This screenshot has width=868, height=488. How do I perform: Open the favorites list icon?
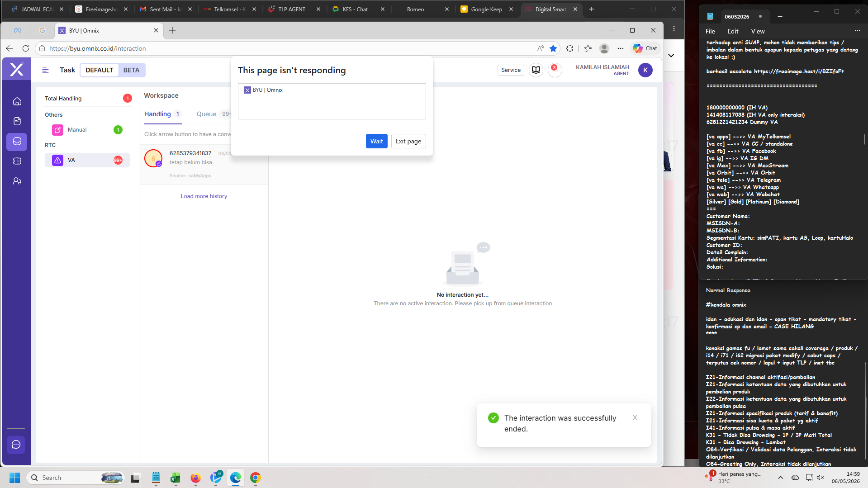[x=588, y=48]
